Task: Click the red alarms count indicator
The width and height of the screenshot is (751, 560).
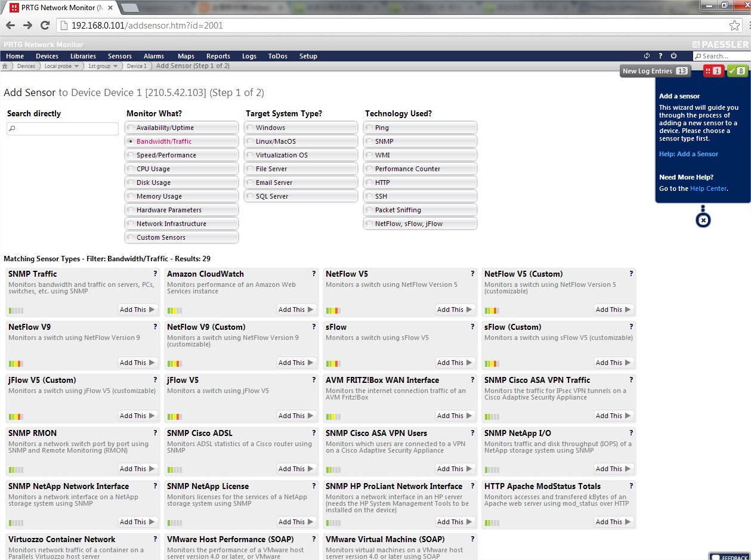Action: (713, 71)
